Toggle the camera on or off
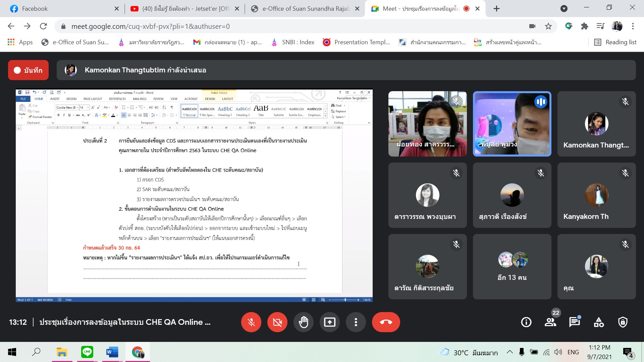Viewport: 644px width, 362px height. pos(277,322)
